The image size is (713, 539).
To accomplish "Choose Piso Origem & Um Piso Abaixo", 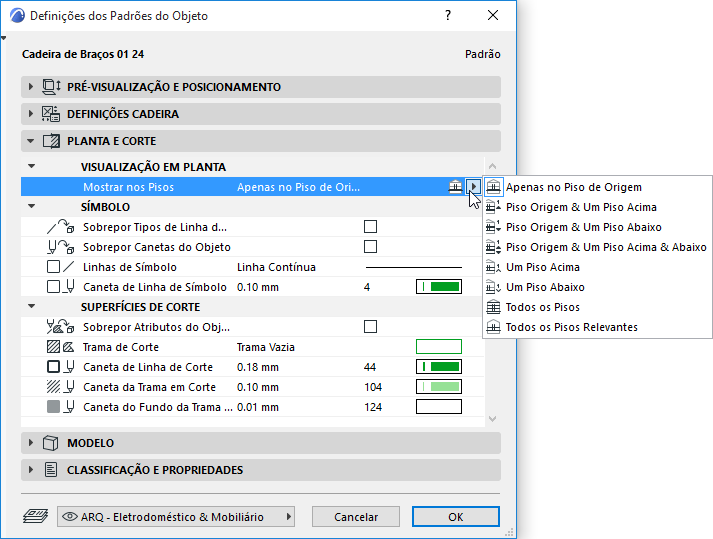I will click(x=598, y=227).
